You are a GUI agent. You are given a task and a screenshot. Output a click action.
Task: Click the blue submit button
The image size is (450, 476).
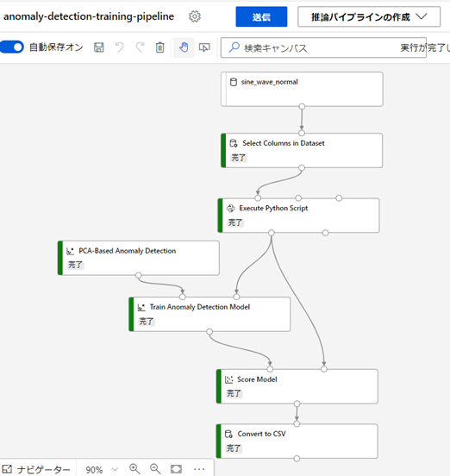(261, 16)
